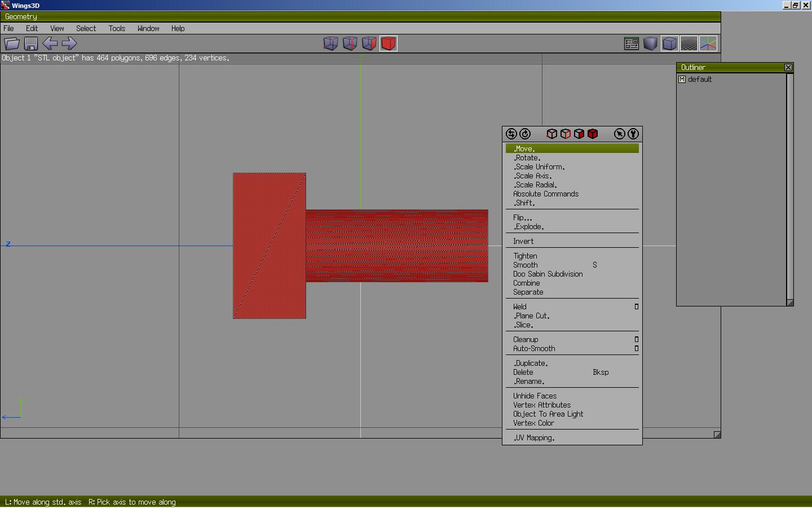812x508 pixels.
Task: Click the Undo left arrow icon
Action: click(50, 43)
